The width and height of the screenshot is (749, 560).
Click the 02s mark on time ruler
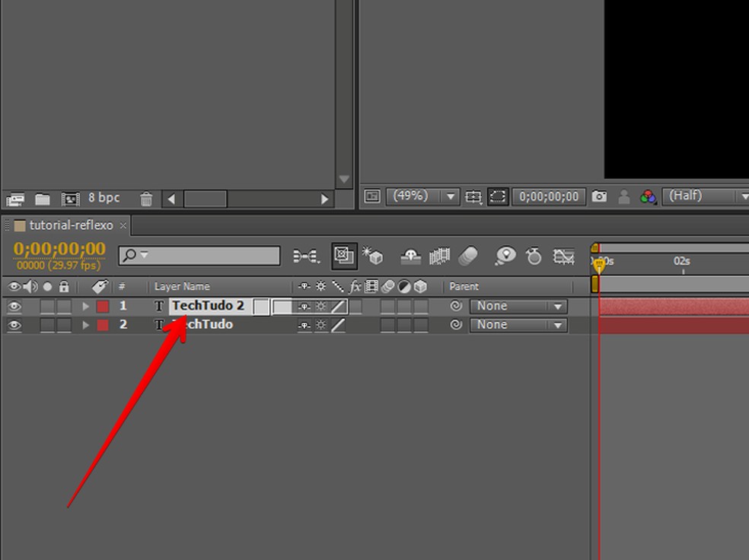click(682, 261)
